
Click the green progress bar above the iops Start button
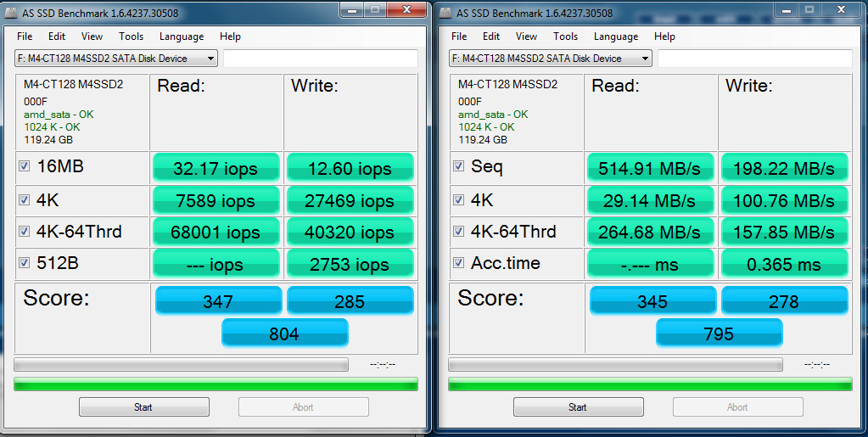pos(216,384)
